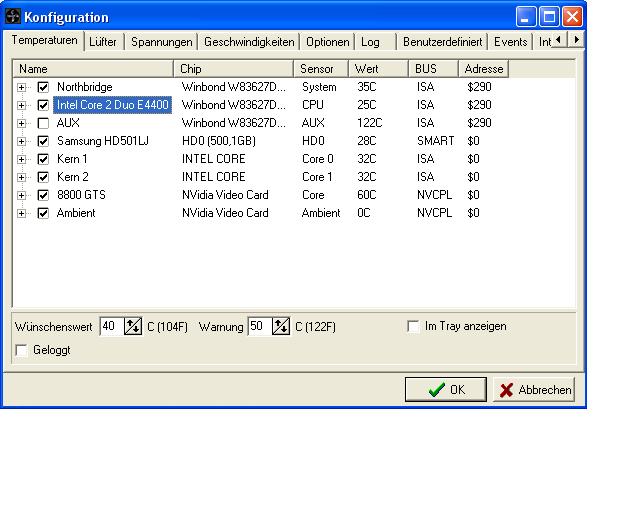This screenshot has width=640, height=512.
Task: Expand the AUX tree node
Action: [21, 123]
